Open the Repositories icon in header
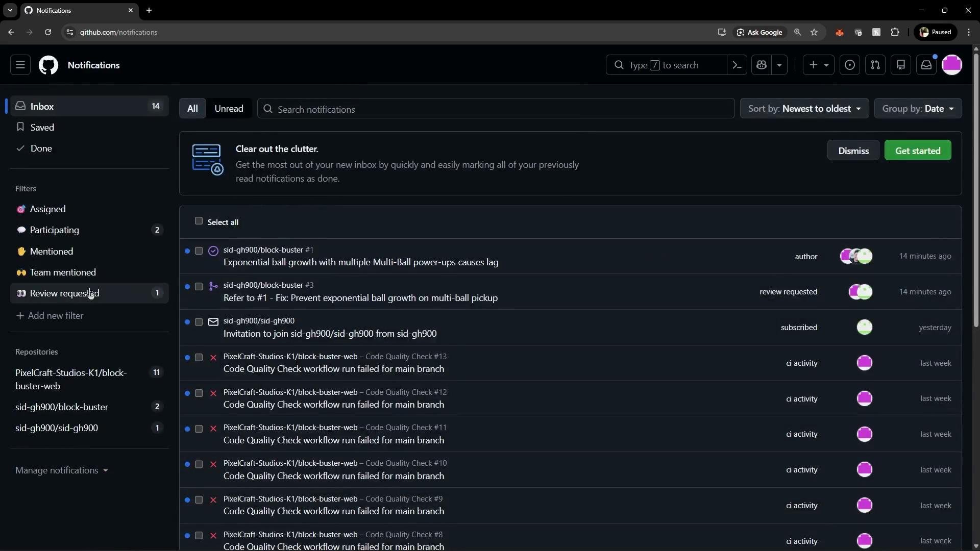 (901, 65)
